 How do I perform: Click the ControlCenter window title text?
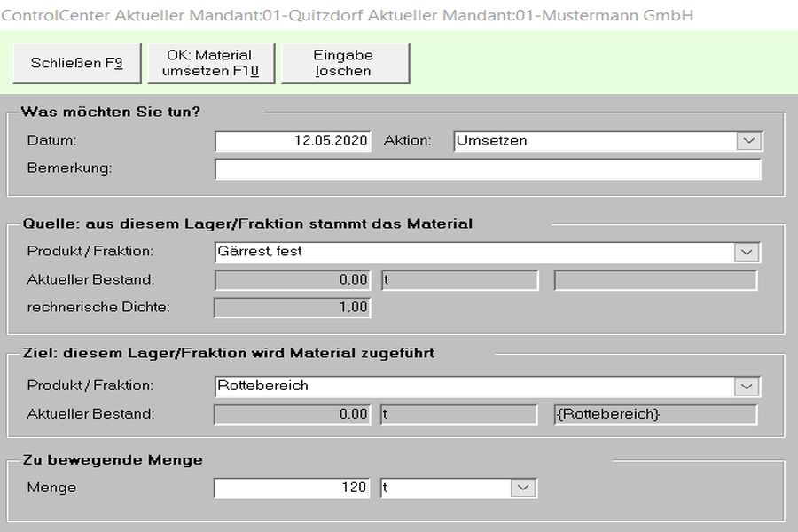347,15
